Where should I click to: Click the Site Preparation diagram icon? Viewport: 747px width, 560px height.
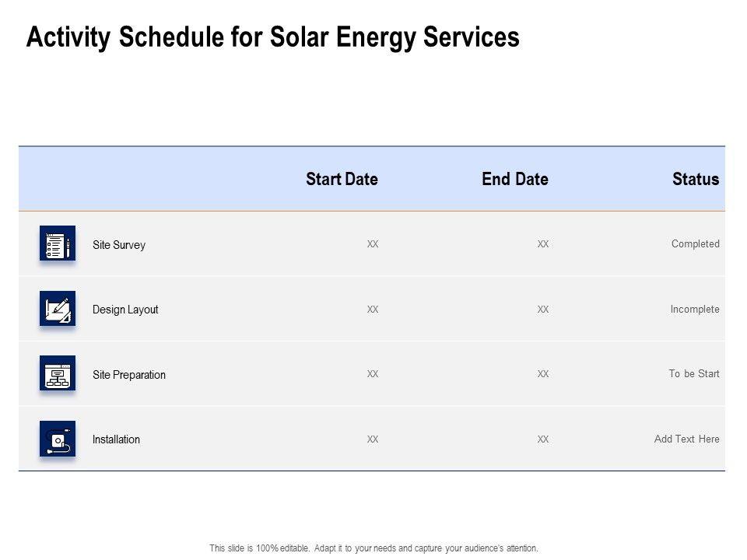click(x=58, y=373)
